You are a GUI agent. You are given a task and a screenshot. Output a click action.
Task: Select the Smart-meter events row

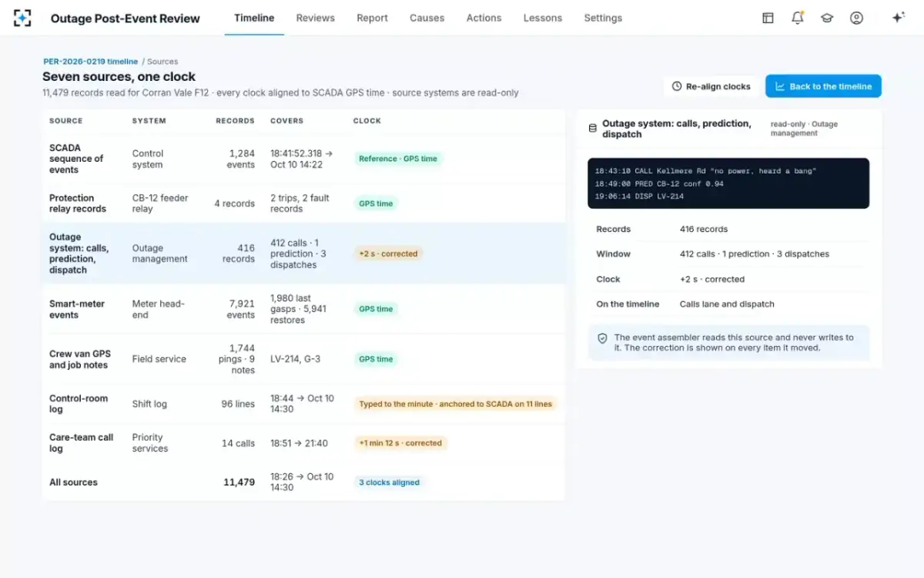tap(303, 309)
